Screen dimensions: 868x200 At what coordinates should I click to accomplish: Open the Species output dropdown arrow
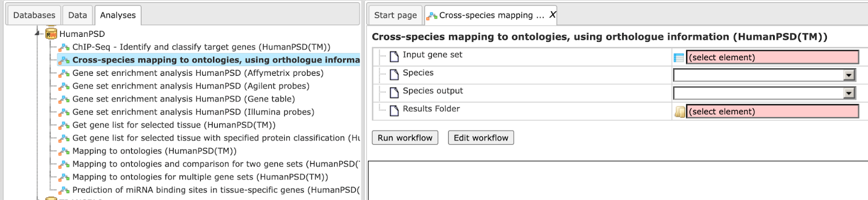[x=850, y=93]
